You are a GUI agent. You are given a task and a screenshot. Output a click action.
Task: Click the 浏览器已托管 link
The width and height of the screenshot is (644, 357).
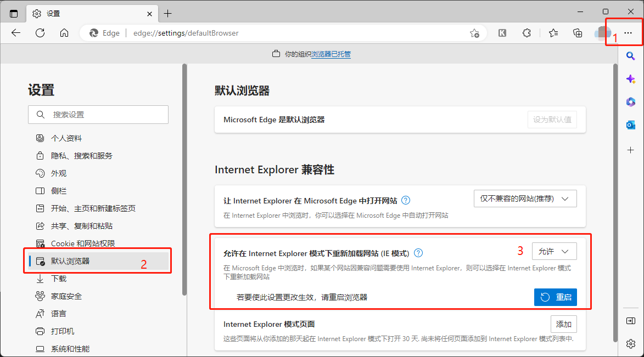point(331,54)
